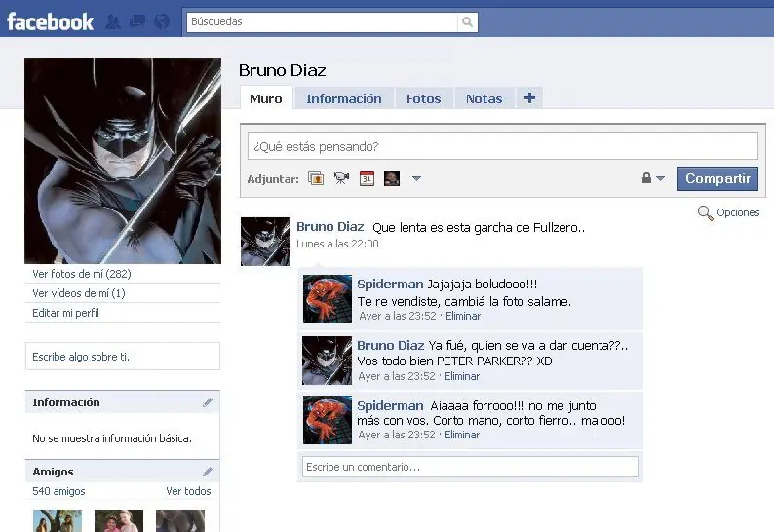The image size is (774, 532).
Task: Open second friend thumbnail in Amigos
Action: (119, 520)
